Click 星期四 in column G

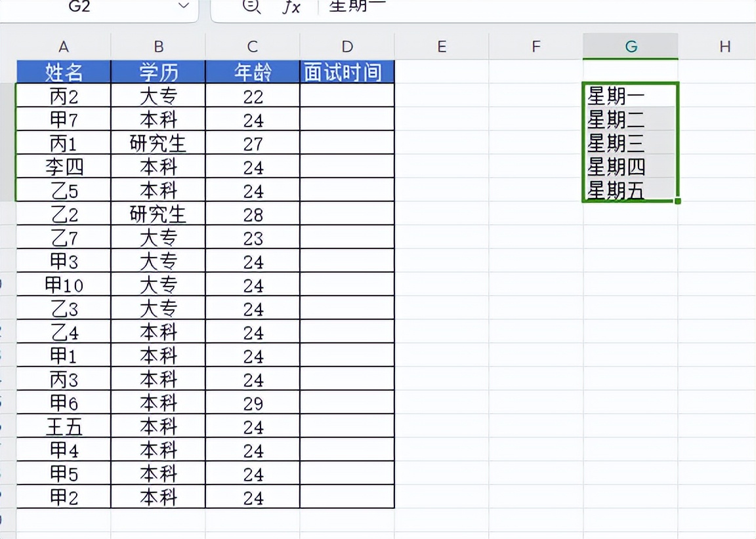pos(631,166)
